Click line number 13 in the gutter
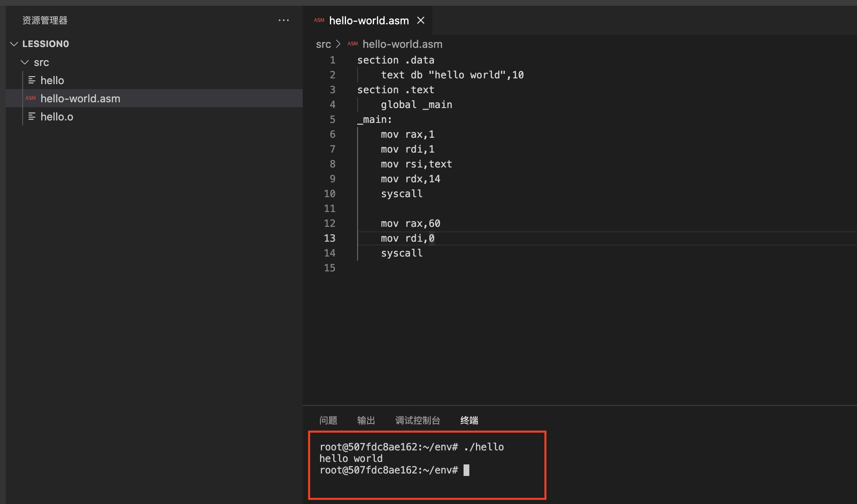Image resolution: width=857 pixels, height=504 pixels. [x=330, y=238]
